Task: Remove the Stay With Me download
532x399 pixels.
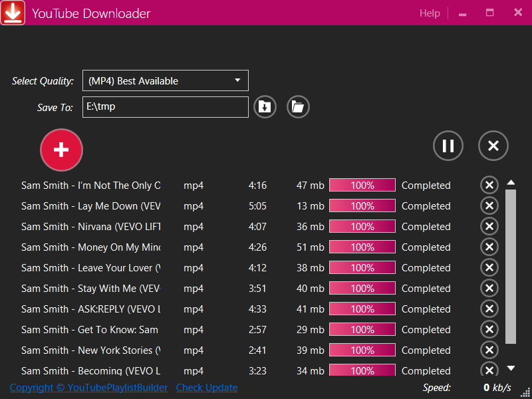Action: (x=489, y=288)
